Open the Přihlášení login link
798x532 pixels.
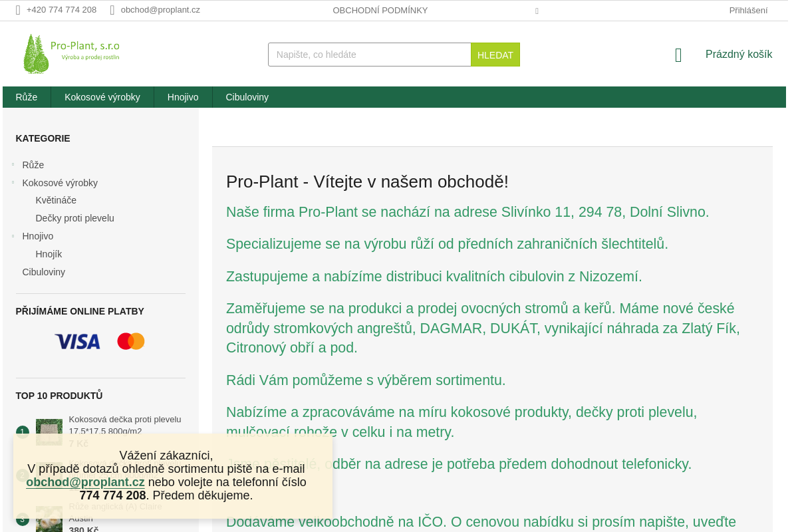tap(747, 10)
